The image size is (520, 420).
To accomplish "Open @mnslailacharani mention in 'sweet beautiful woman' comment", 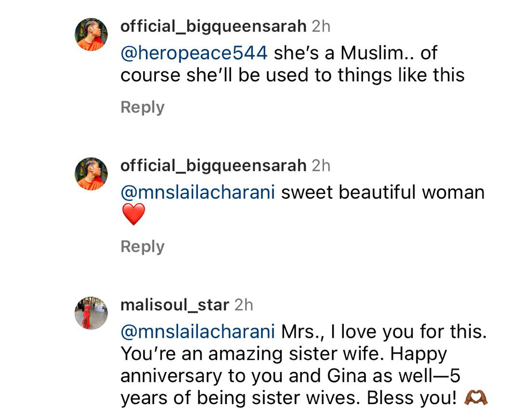I will 197,192.
